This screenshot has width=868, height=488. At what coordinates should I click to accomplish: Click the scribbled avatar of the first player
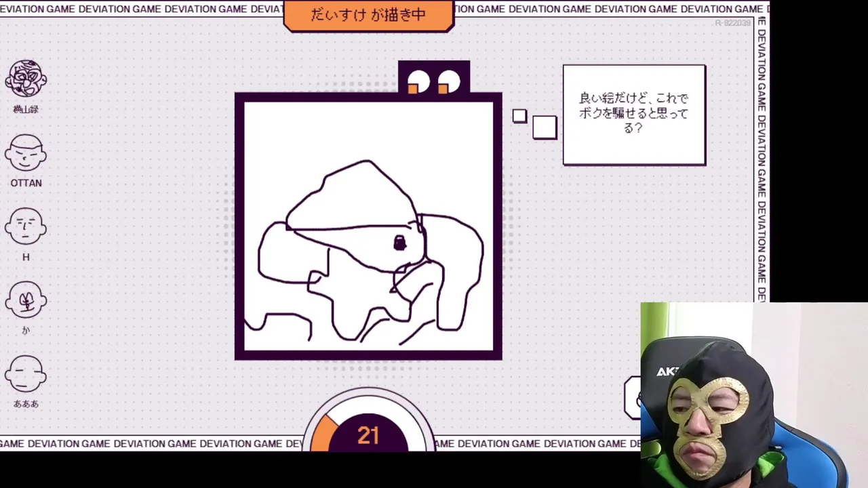coord(26,79)
